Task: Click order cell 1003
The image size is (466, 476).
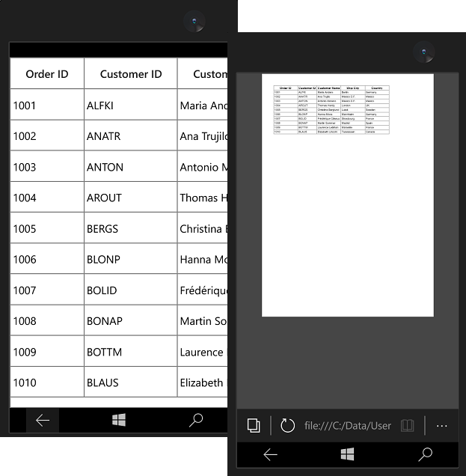Action: pos(47,166)
